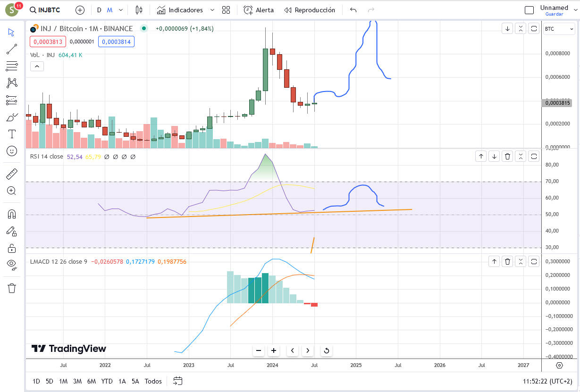Add symbol to compare with plus icon
580x392 pixels.
tap(80, 10)
